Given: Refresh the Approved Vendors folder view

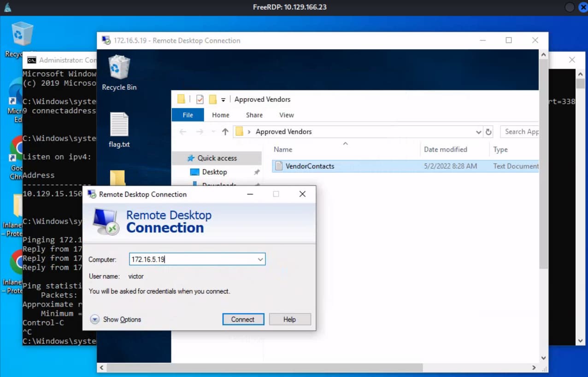Looking at the screenshot, I should pos(488,132).
